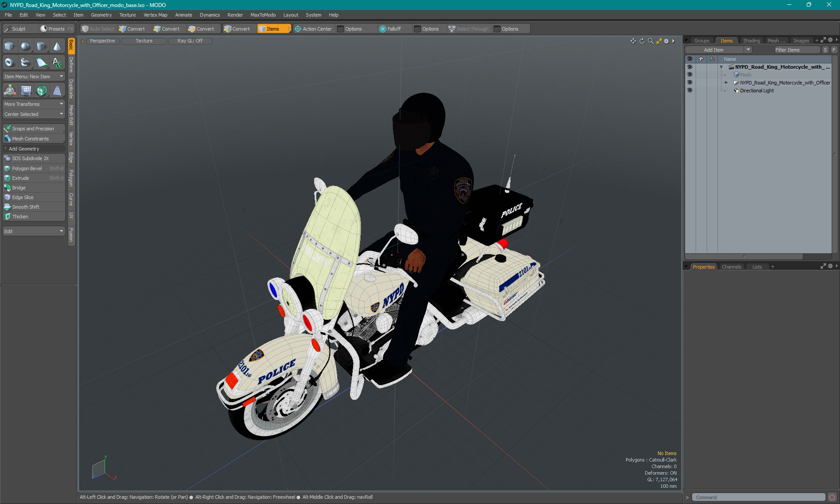Image resolution: width=840 pixels, height=504 pixels.
Task: Switch to the Shading tab
Action: 751,41
